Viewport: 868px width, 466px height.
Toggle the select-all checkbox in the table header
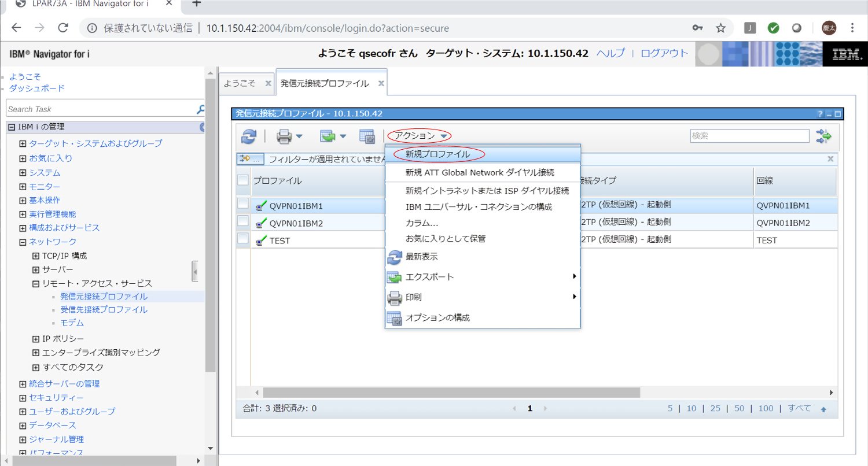243,180
